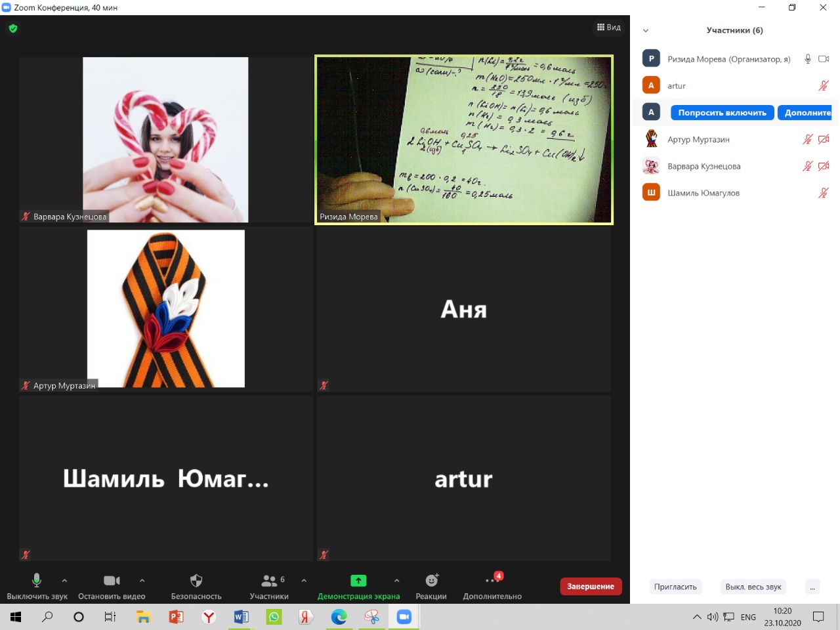Expand video options arrow beside camera
Viewport: 840px width, 630px height.
pyautogui.click(x=142, y=580)
